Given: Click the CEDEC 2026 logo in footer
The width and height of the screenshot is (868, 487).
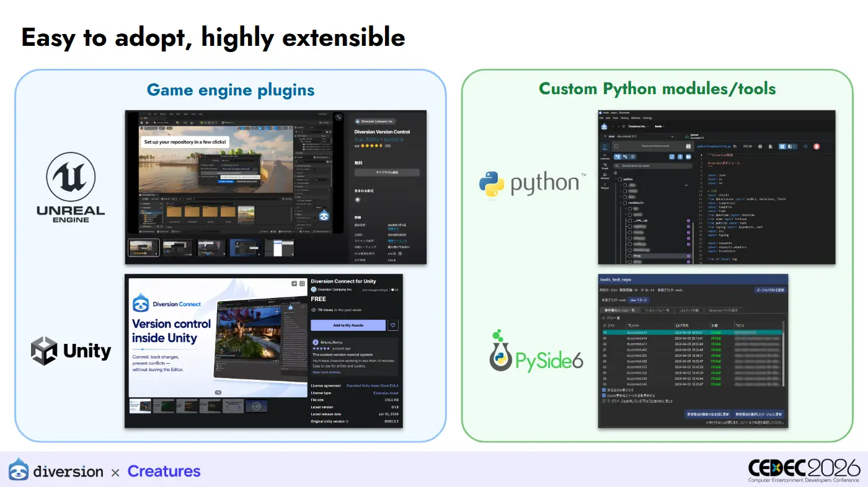Looking at the screenshot, I should click(804, 470).
